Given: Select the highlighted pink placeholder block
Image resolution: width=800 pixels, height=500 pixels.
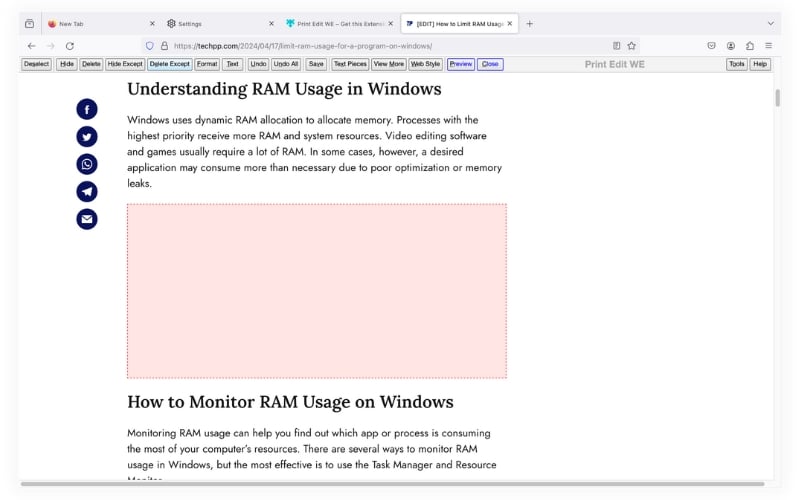Looking at the screenshot, I should [x=317, y=291].
